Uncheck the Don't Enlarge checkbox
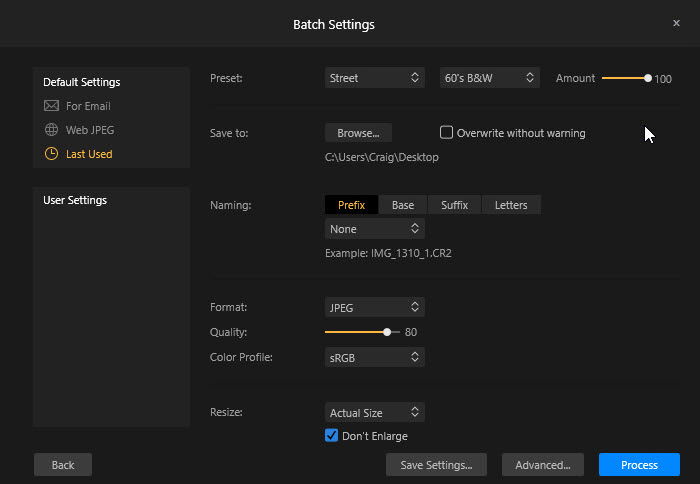 click(332, 436)
